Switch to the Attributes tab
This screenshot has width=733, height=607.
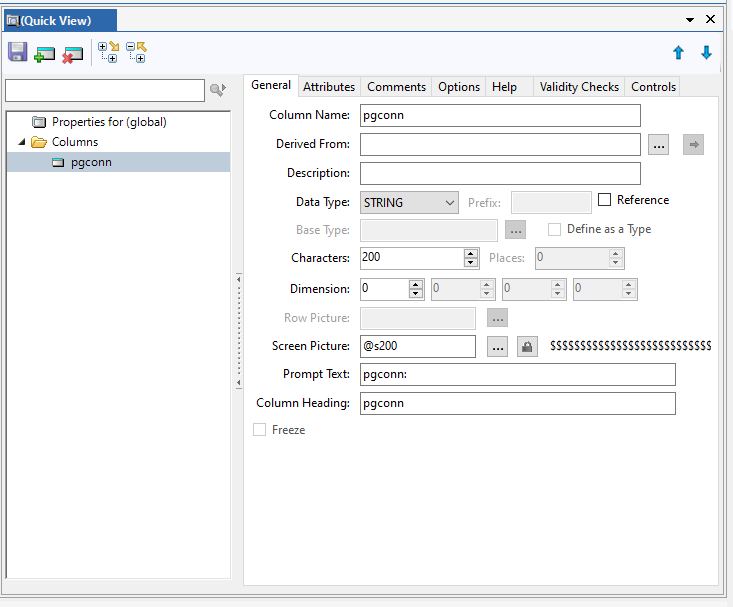point(329,87)
